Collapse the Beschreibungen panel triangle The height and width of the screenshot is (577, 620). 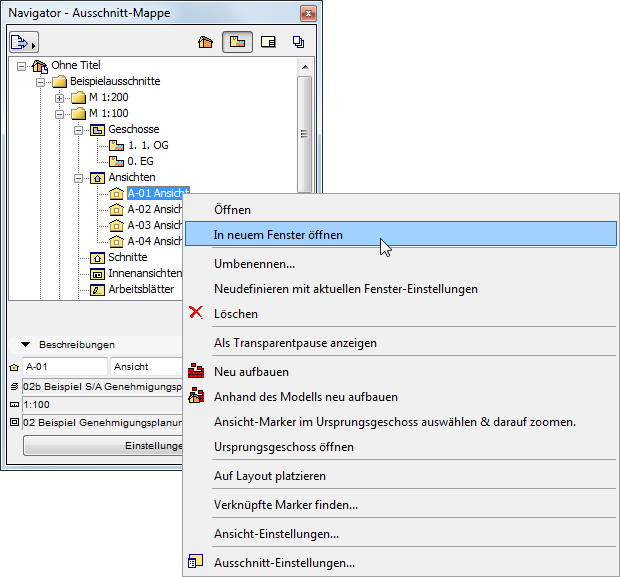tap(26, 344)
